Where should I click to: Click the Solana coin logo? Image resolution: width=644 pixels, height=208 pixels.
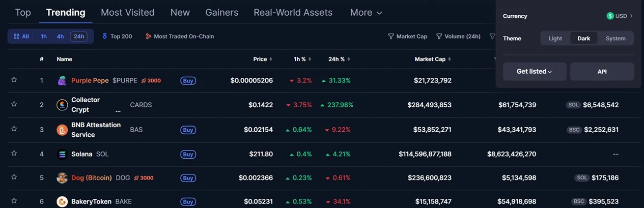point(62,154)
